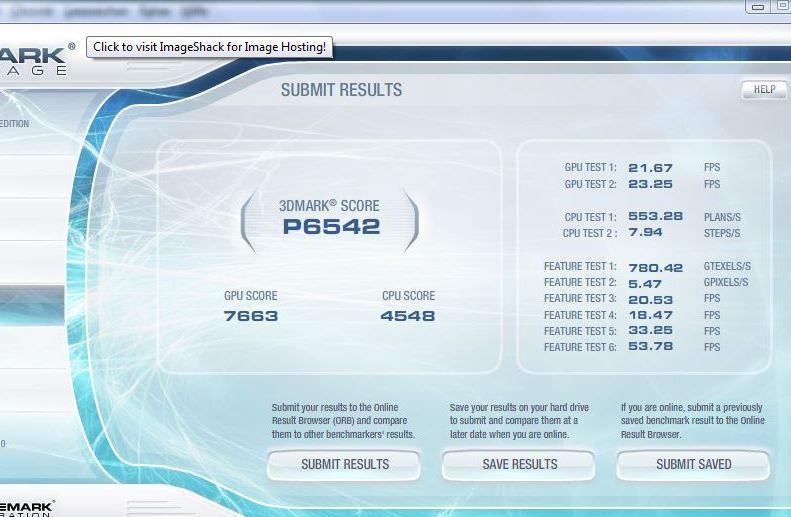Click CPU Test 2 value 7.94

pyautogui.click(x=645, y=233)
